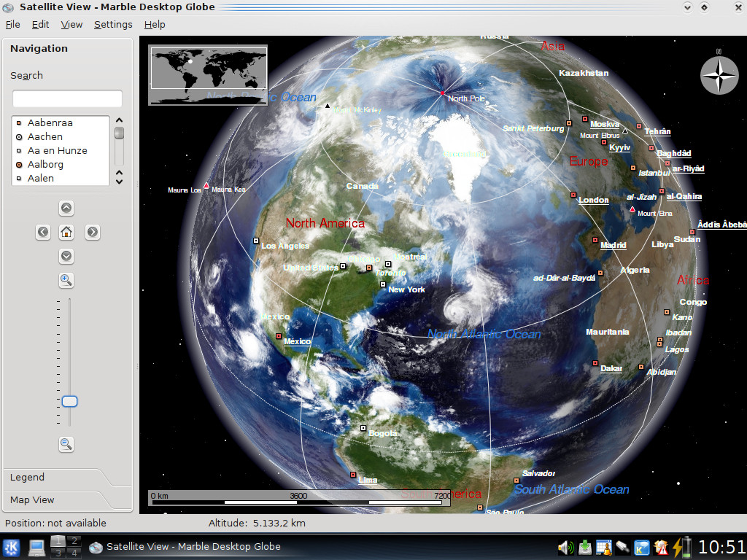747x560 pixels.
Task: Click the battery power tray icon
Action: 682,547
